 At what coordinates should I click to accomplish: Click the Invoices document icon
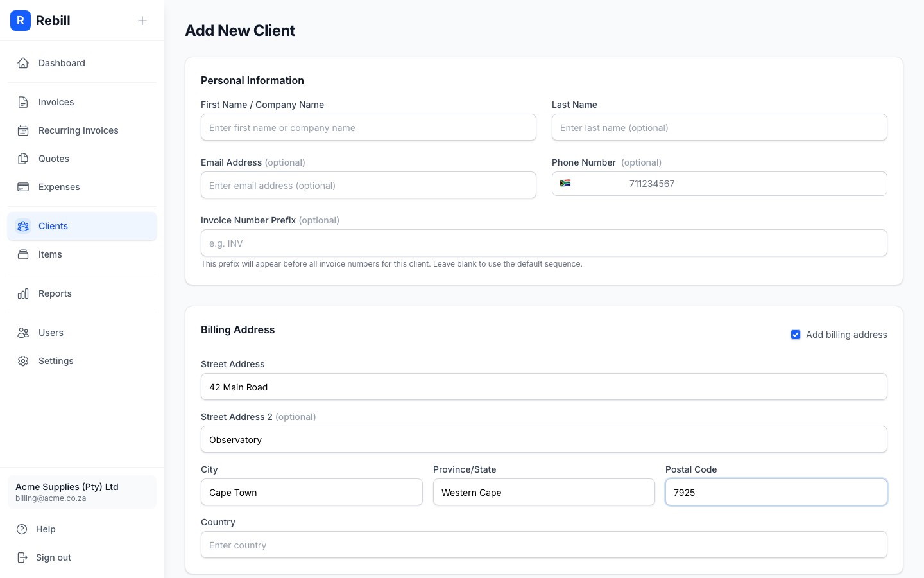pyautogui.click(x=23, y=102)
